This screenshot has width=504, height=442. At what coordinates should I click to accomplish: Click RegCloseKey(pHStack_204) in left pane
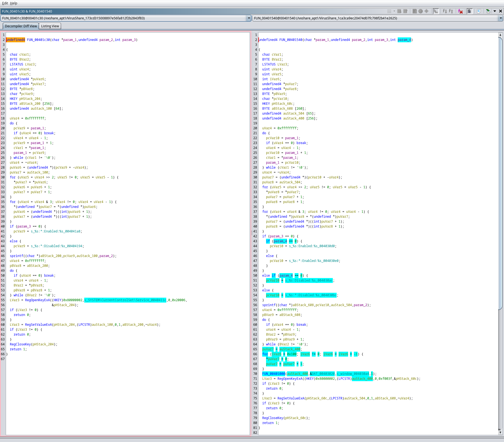34,344
